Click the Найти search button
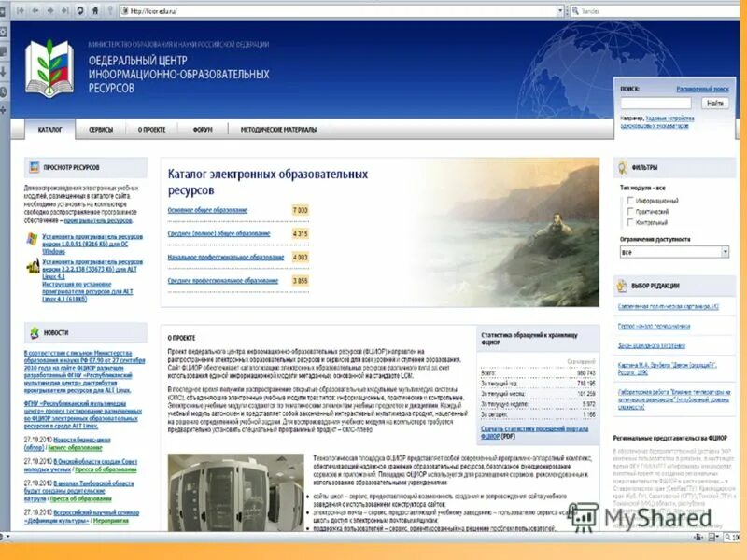This screenshot has height=560, width=747. [715, 104]
